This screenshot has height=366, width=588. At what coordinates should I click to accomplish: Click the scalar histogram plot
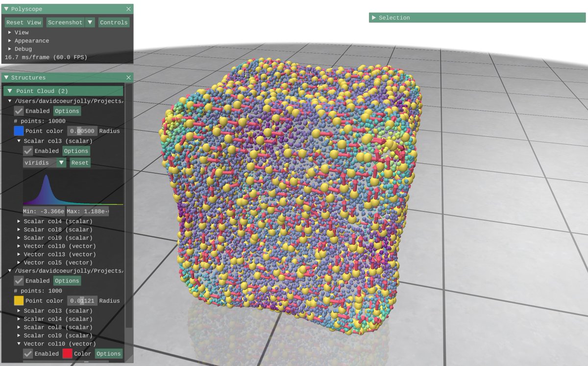pyautogui.click(x=73, y=187)
